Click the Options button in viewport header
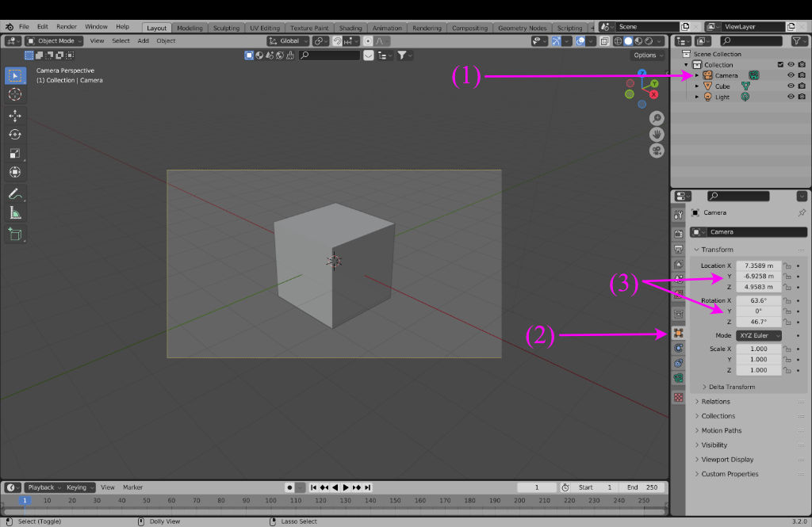The width and height of the screenshot is (812, 527). coord(648,55)
